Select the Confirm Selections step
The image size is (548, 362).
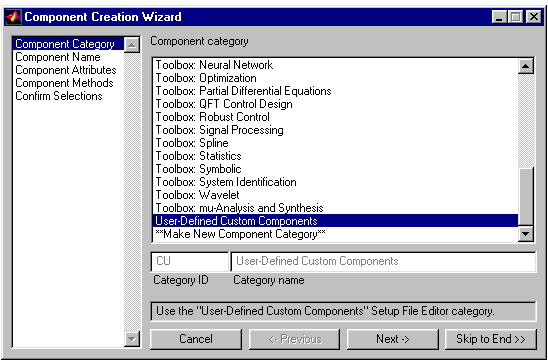pos(59,96)
